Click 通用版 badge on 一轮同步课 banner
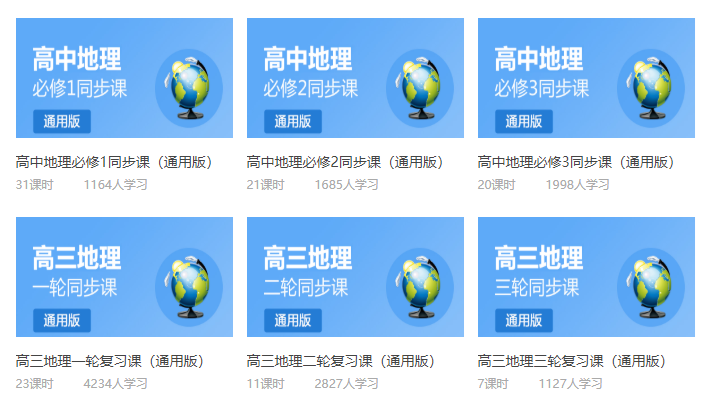 coord(62,321)
